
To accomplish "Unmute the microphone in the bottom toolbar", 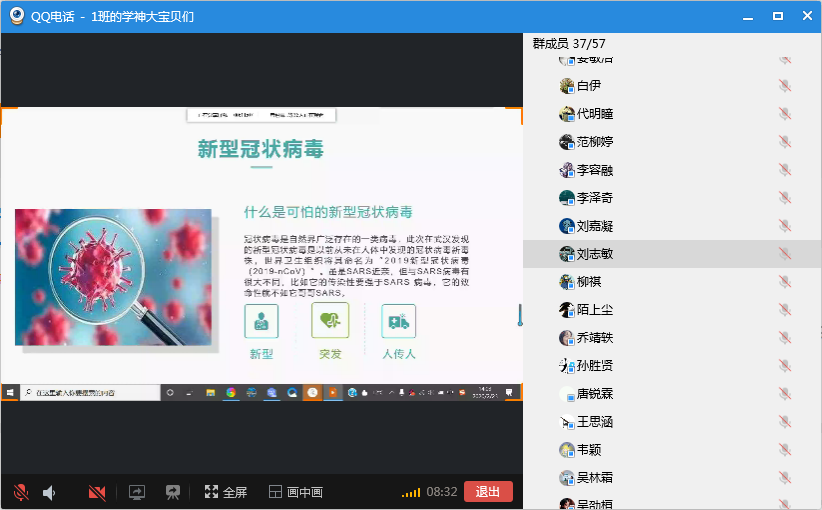I will (x=19, y=492).
